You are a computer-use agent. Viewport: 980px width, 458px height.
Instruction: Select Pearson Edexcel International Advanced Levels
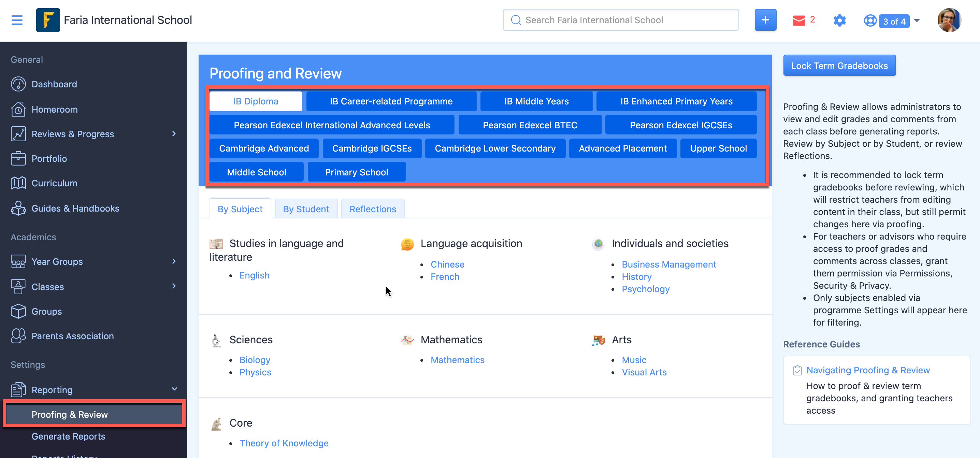coord(332,125)
